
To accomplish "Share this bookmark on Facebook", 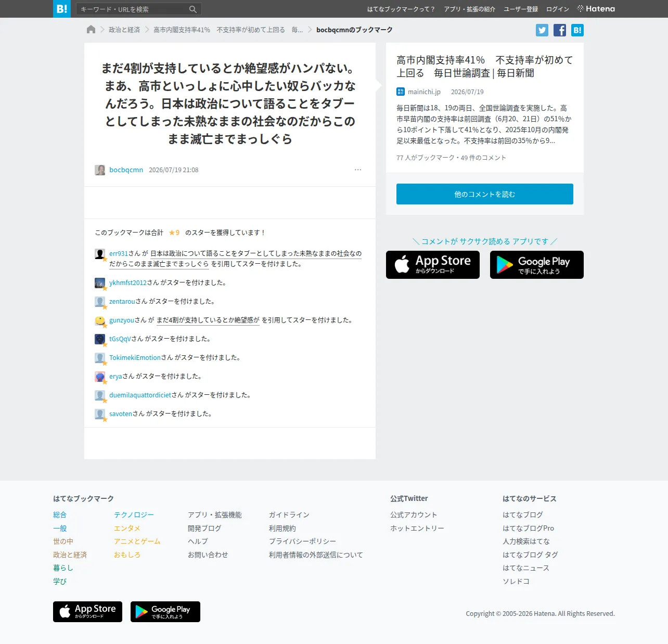I will (x=560, y=30).
